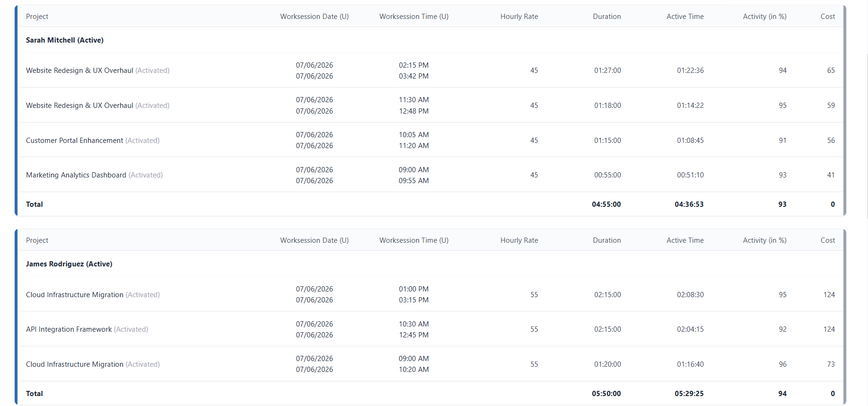Open Cloud Infrastructure Migration 09:00 AM session

pyautogui.click(x=430, y=364)
